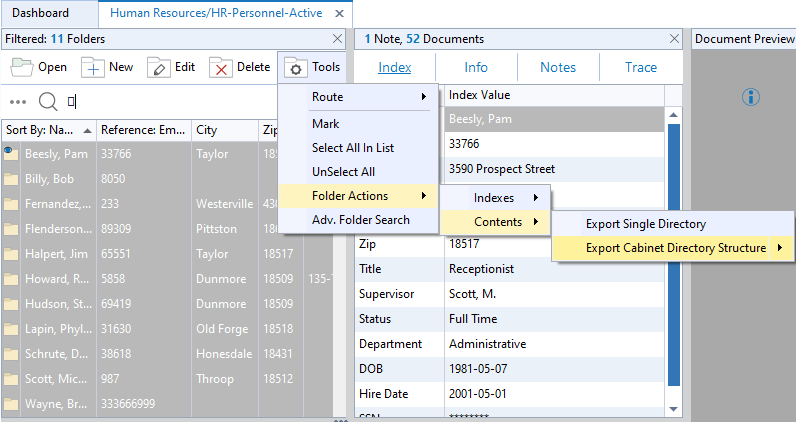The image size is (796, 422).
Task: Choose Adv. Folder Search
Action: pyautogui.click(x=358, y=220)
